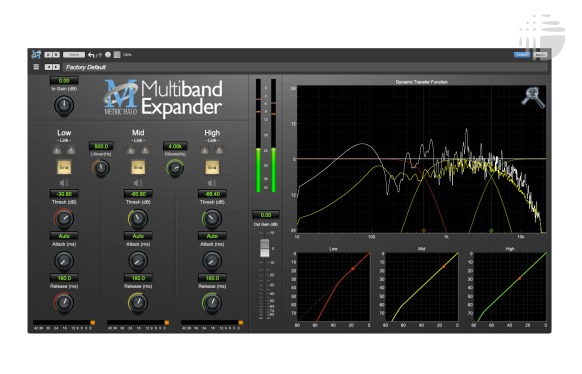Click low crossover diamond marker on graph
Image resolution: width=582 pixels, height=374 pixels.
(x=424, y=230)
